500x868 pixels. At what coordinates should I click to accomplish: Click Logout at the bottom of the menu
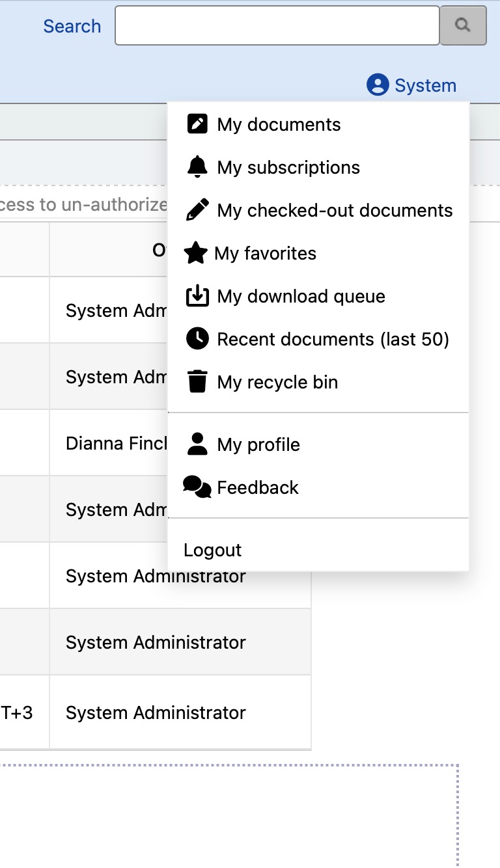(212, 549)
